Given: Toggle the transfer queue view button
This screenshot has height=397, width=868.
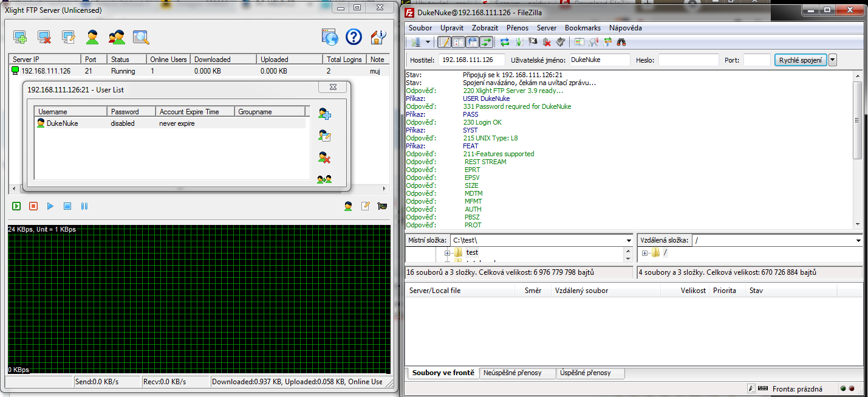Looking at the screenshot, I should coord(487,42).
